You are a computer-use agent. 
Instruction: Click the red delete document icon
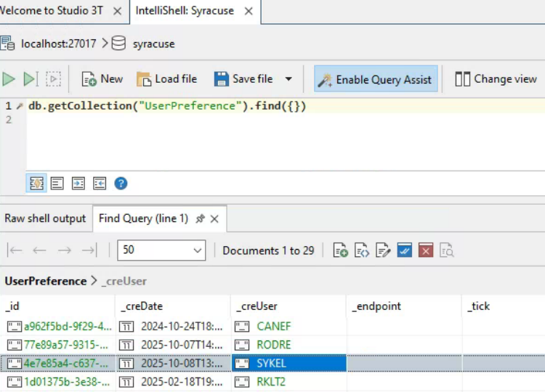[426, 250]
